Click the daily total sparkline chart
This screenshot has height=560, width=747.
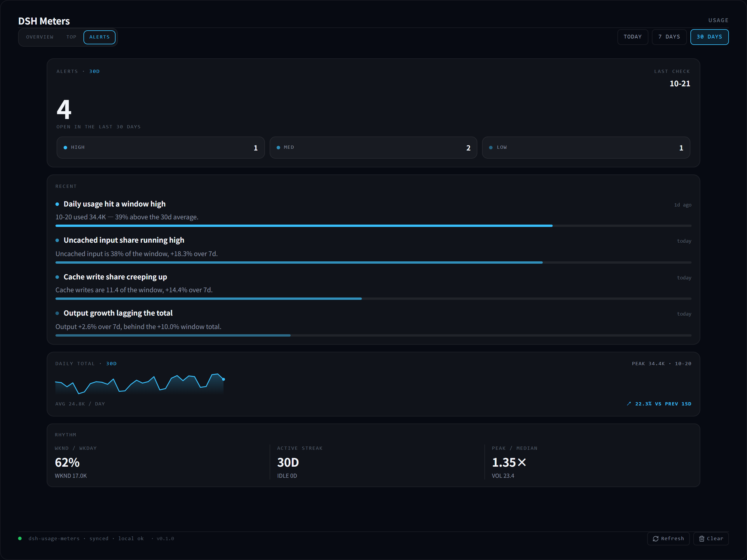pyautogui.click(x=139, y=384)
